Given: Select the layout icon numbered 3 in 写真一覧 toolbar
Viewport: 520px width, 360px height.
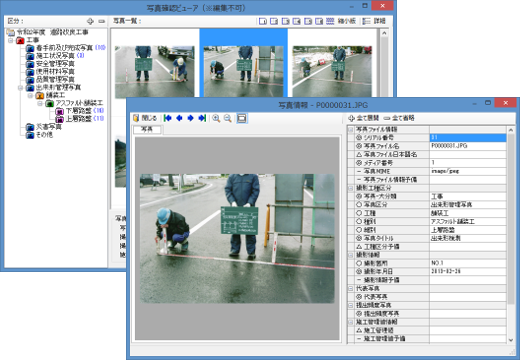Looking at the screenshot, I should pos(285,21).
